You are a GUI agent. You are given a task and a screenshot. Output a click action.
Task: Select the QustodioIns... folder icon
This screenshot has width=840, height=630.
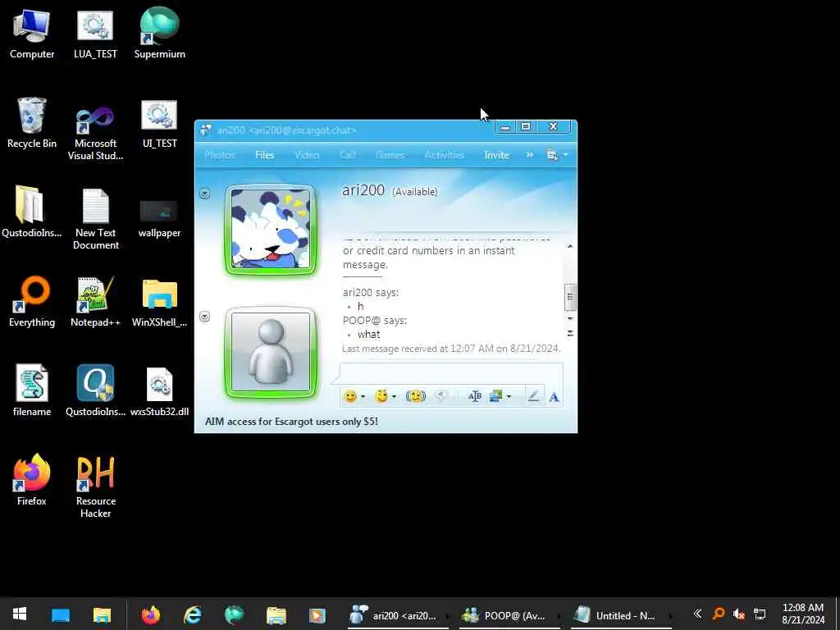pyautogui.click(x=32, y=212)
